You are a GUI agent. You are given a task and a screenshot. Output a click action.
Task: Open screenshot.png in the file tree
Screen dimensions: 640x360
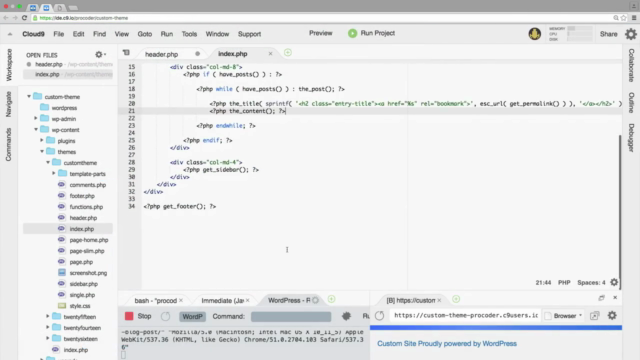(x=88, y=273)
